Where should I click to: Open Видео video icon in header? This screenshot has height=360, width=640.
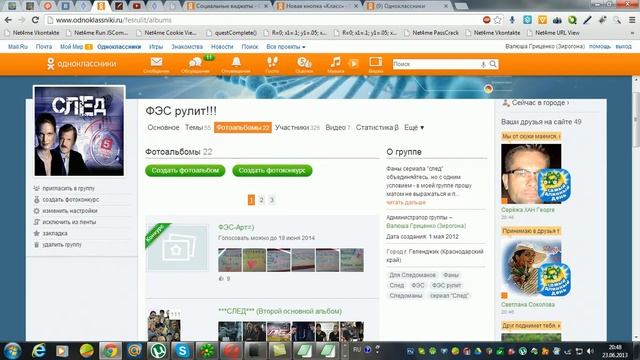pos(376,64)
